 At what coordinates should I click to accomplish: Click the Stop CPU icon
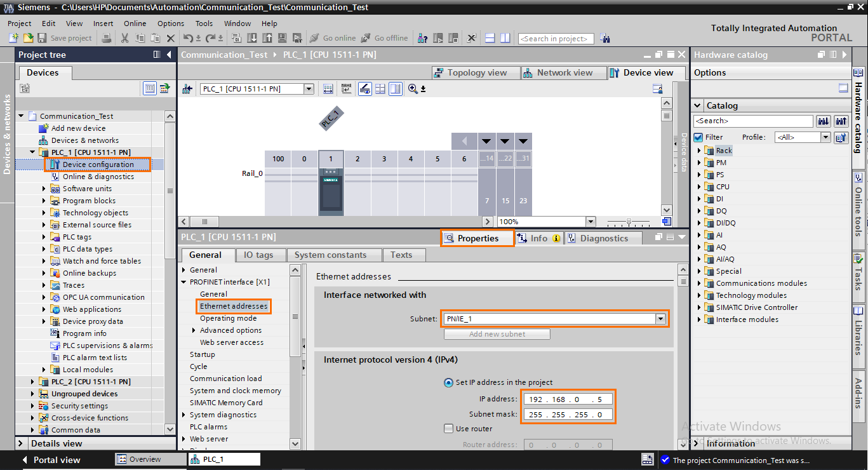point(453,38)
